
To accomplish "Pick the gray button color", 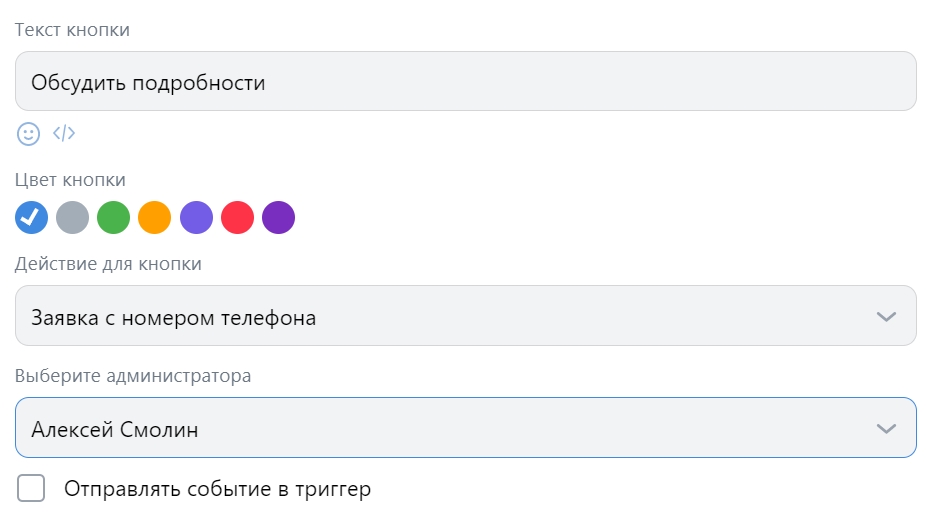I will pos(73,217).
